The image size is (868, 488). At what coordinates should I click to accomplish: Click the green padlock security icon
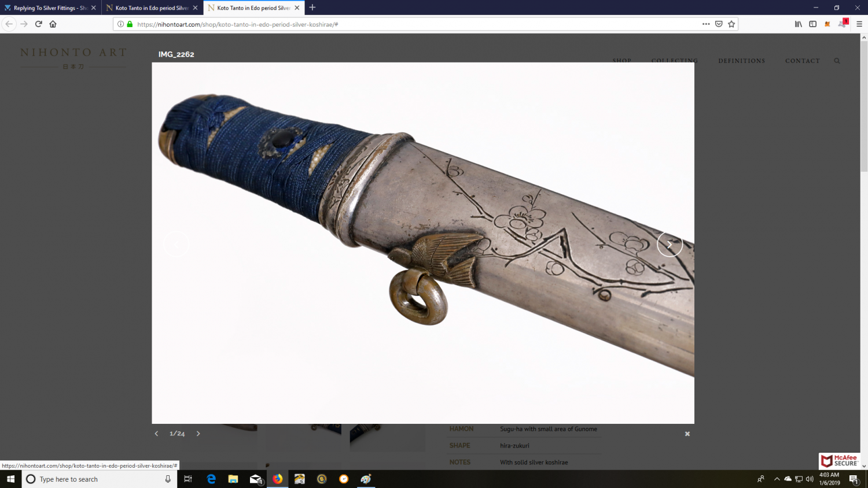(x=130, y=24)
